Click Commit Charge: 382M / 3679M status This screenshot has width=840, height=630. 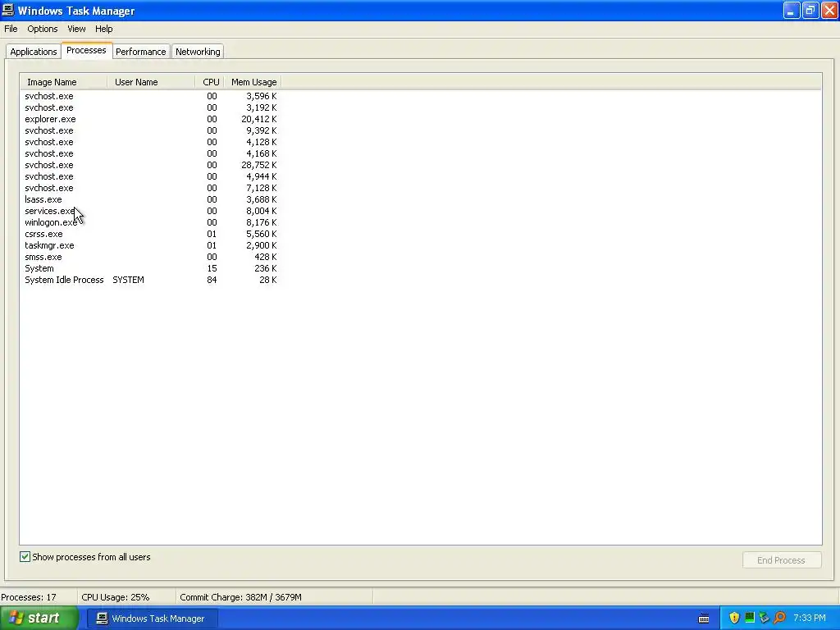tap(240, 597)
